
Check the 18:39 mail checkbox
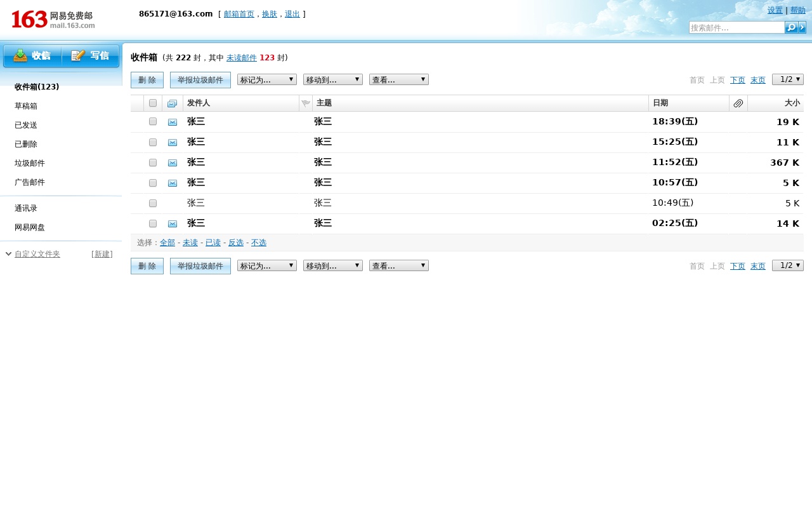(153, 121)
